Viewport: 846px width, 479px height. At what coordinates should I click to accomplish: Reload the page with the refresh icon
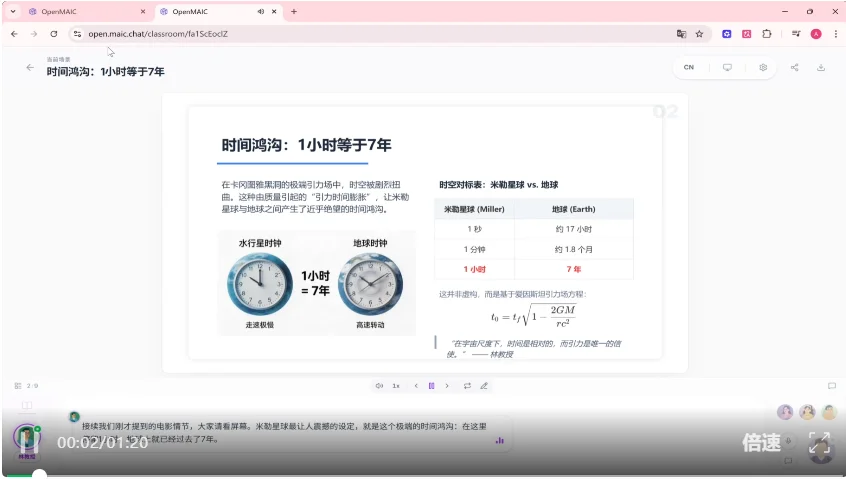53,33
